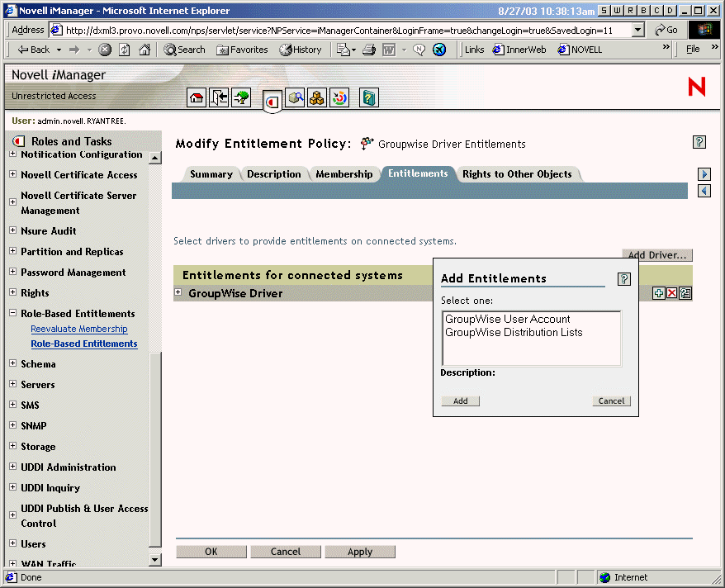Click the green plus add entitlement icon
725x588 pixels.
click(658, 293)
